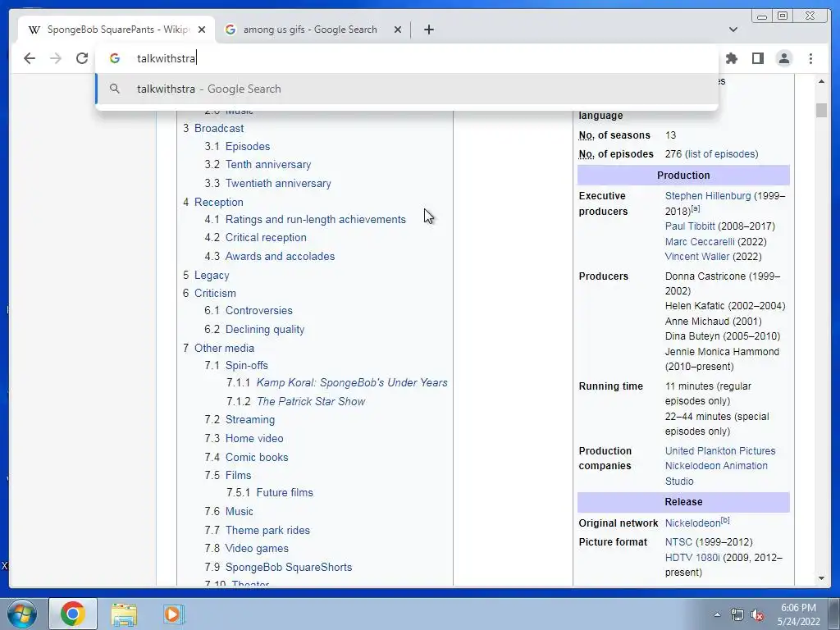Click the Google icon in the address bar
Viewport: 840px width, 630px height.
click(x=115, y=58)
